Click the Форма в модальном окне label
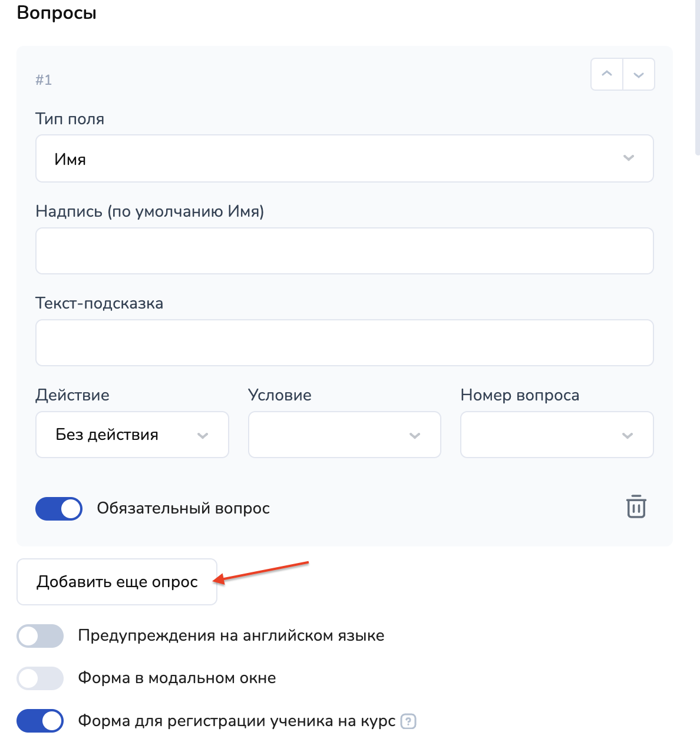This screenshot has height=742, width=700. (x=177, y=678)
